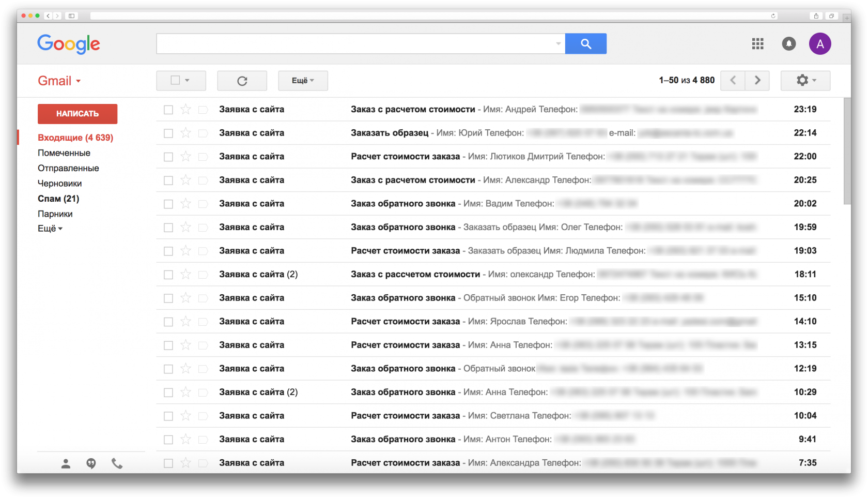Open the email from Антон at 9:41

tap(493, 440)
